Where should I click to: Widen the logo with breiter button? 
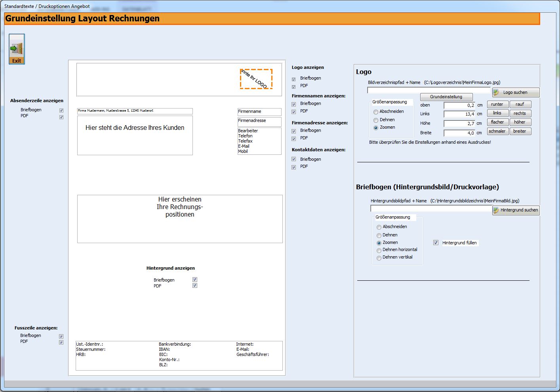click(x=520, y=131)
